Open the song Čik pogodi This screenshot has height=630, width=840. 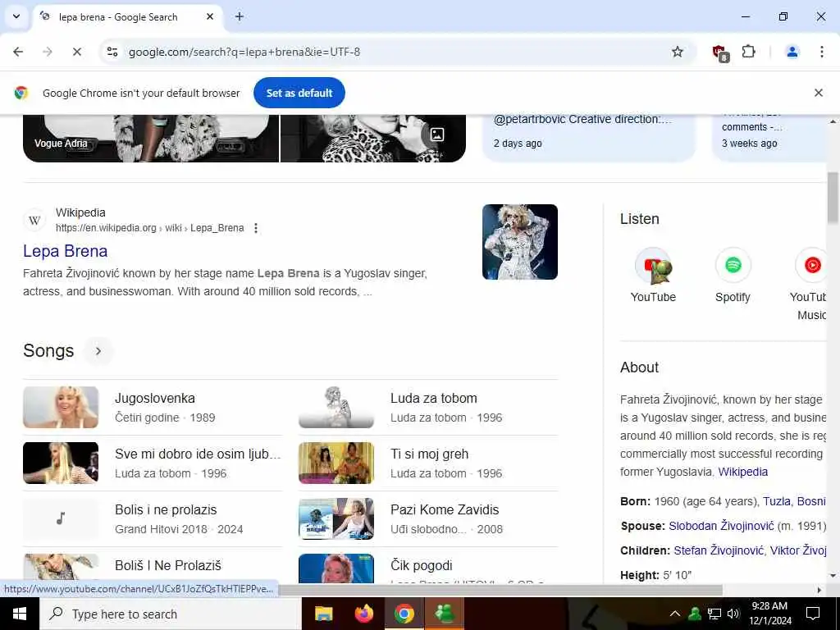coord(421,565)
